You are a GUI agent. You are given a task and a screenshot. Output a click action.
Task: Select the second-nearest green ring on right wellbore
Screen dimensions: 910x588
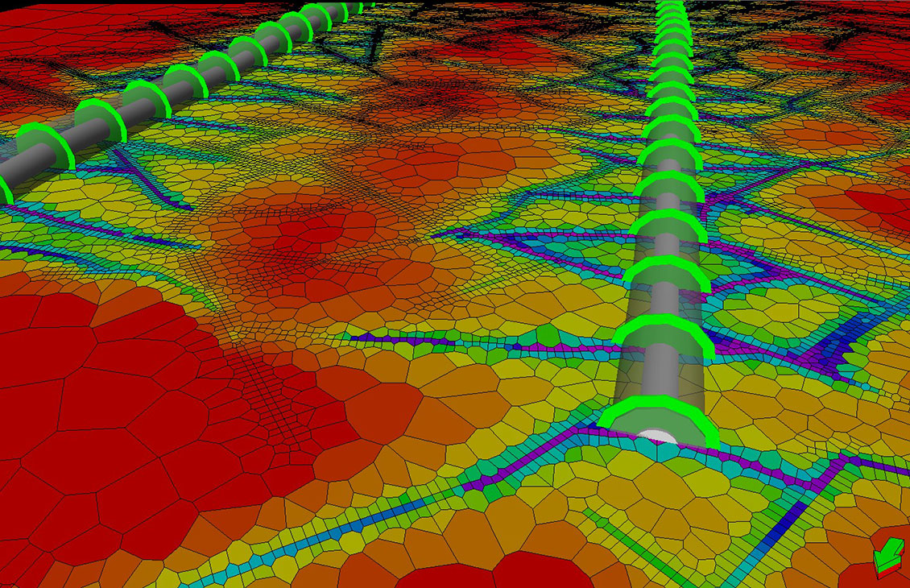coord(664,329)
